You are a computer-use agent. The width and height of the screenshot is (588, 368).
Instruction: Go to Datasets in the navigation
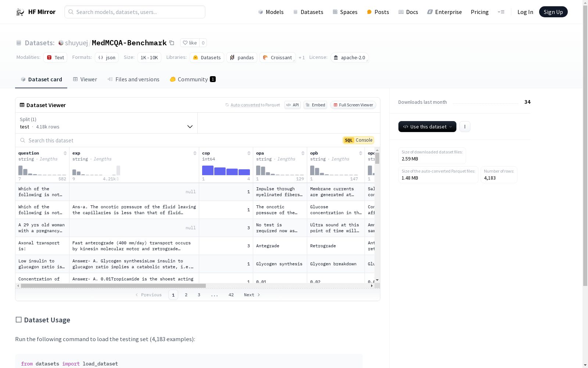point(308,12)
